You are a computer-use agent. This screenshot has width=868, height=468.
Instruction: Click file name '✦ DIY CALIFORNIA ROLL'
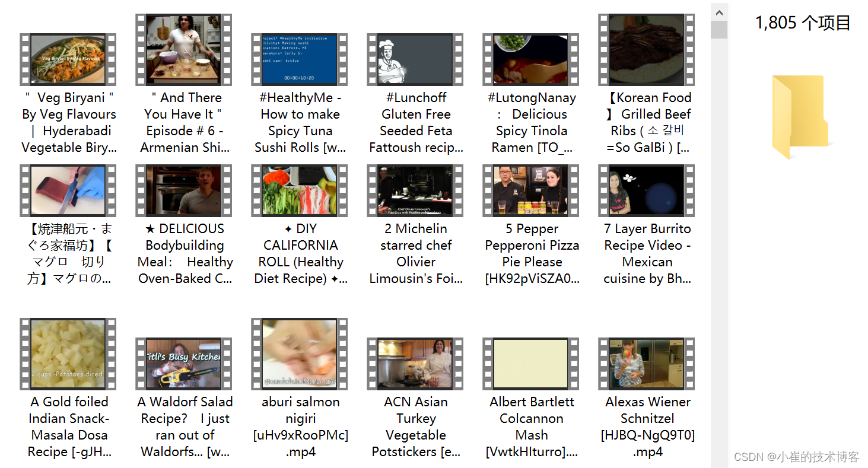[300, 254]
